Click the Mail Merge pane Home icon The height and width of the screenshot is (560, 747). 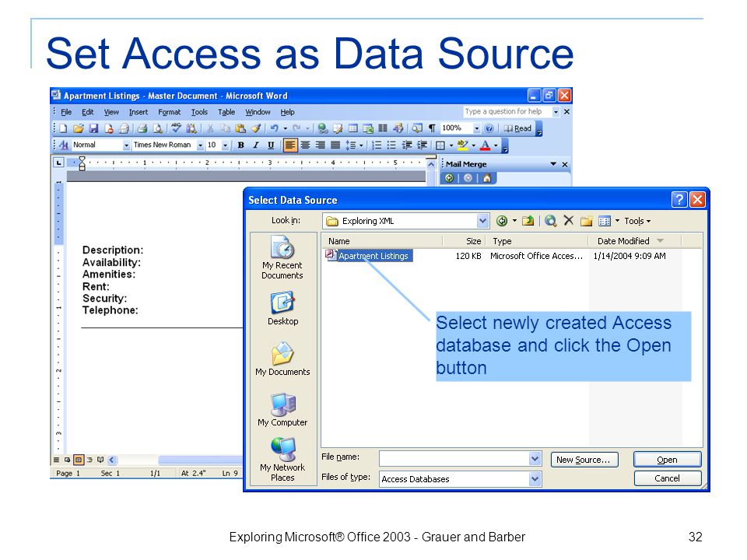coord(486,178)
